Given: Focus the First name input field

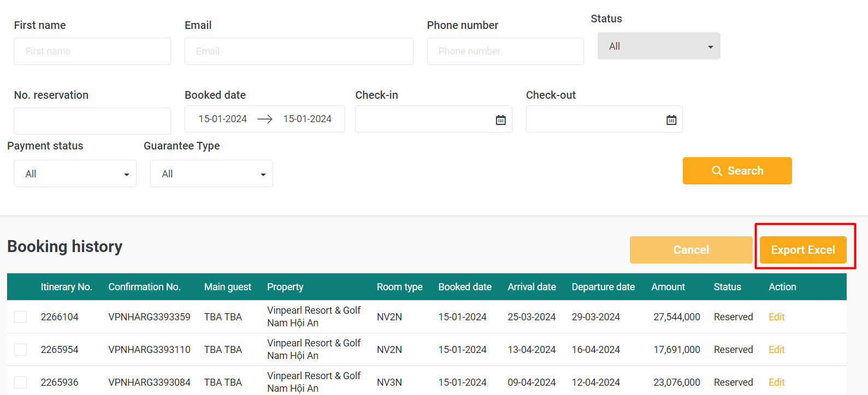Looking at the screenshot, I should (92, 51).
